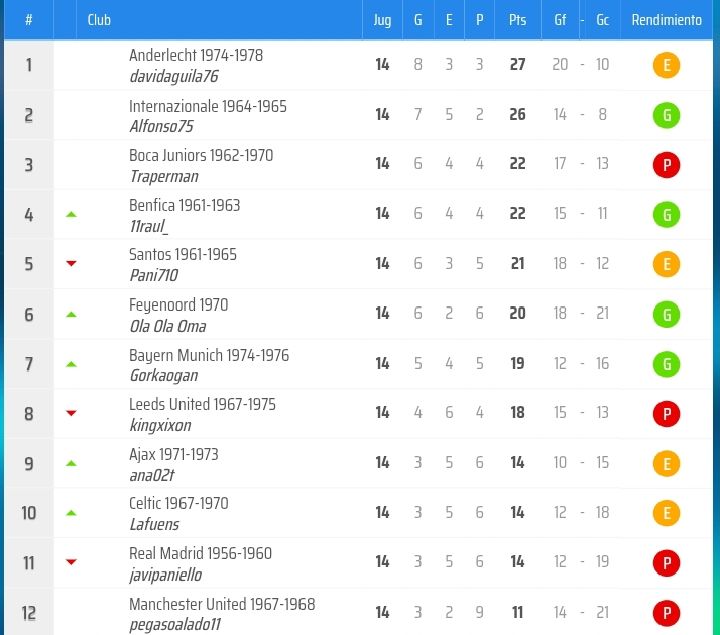Click the red down arrow beside Santos 1961-1965
Image resolution: width=720 pixels, height=635 pixels.
(71, 264)
